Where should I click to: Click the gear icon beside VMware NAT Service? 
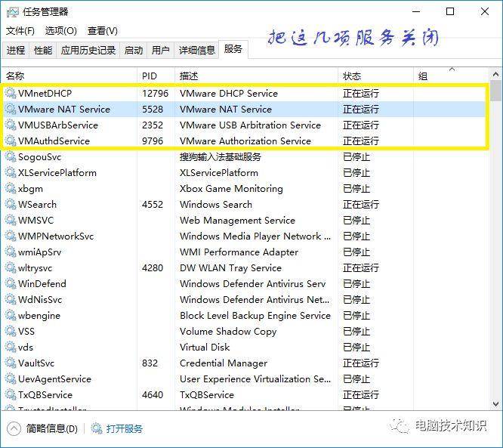[11, 109]
